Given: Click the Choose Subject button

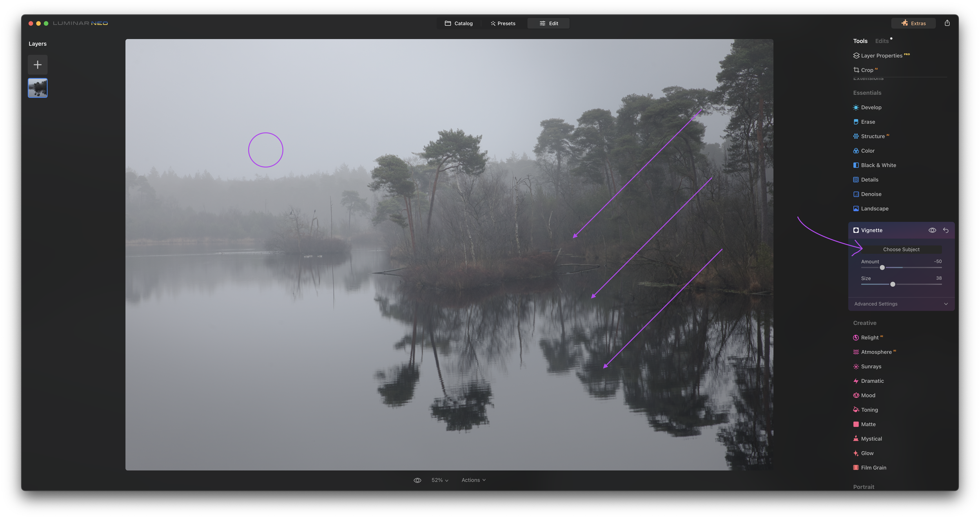Looking at the screenshot, I should pos(901,250).
